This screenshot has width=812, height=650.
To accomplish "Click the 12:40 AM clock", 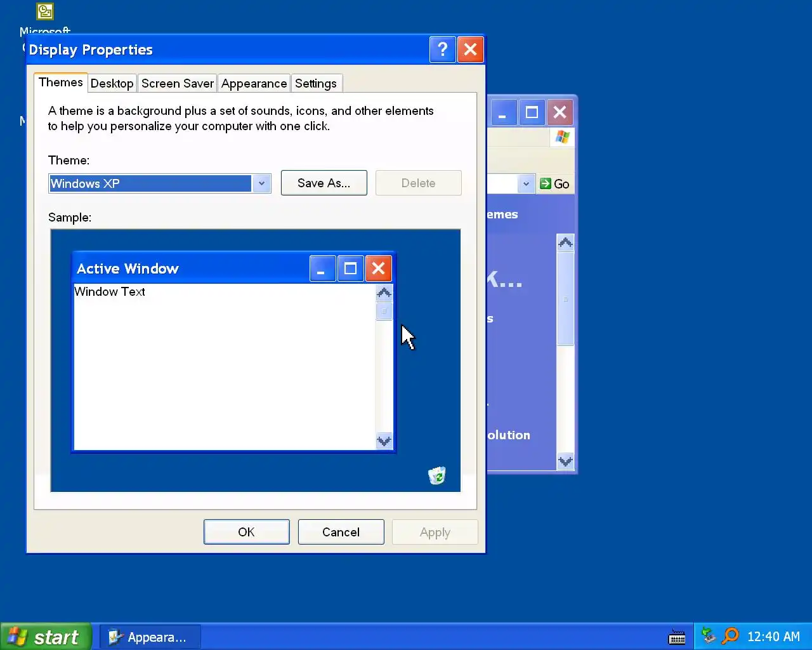I will click(773, 637).
